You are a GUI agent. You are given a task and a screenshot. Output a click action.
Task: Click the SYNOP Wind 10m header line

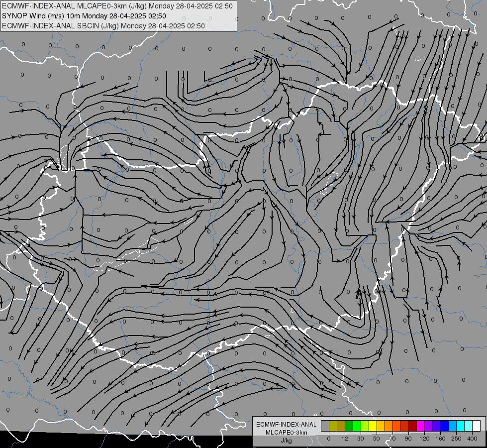(84, 16)
